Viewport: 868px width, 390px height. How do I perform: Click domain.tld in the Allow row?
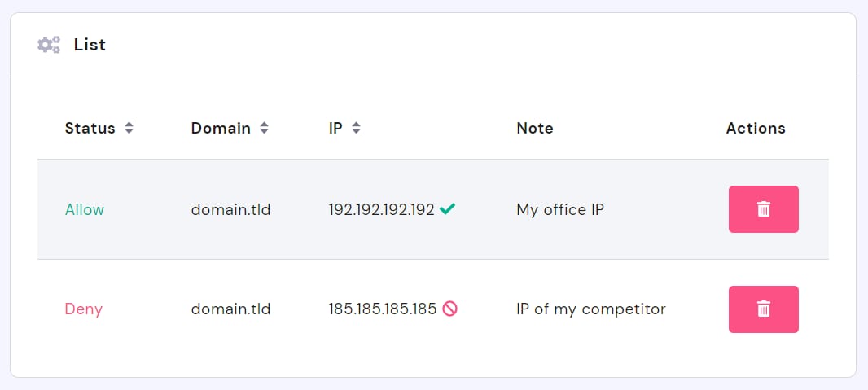[x=230, y=209]
